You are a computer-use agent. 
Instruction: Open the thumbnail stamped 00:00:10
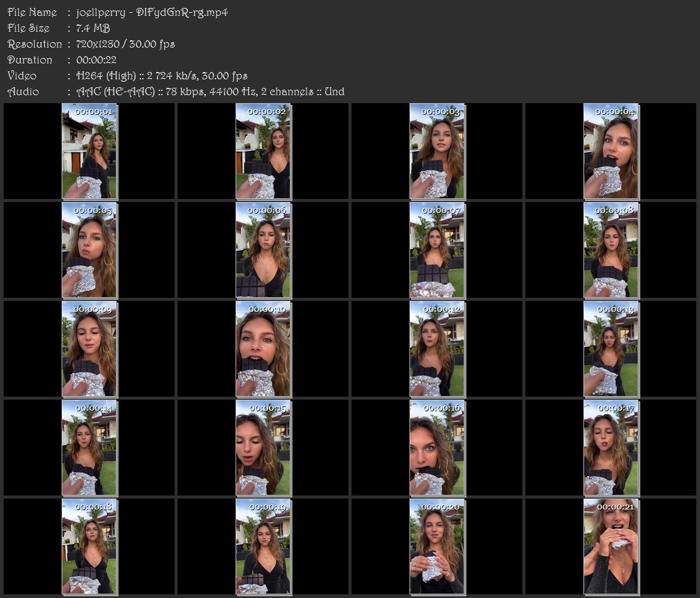264,350
